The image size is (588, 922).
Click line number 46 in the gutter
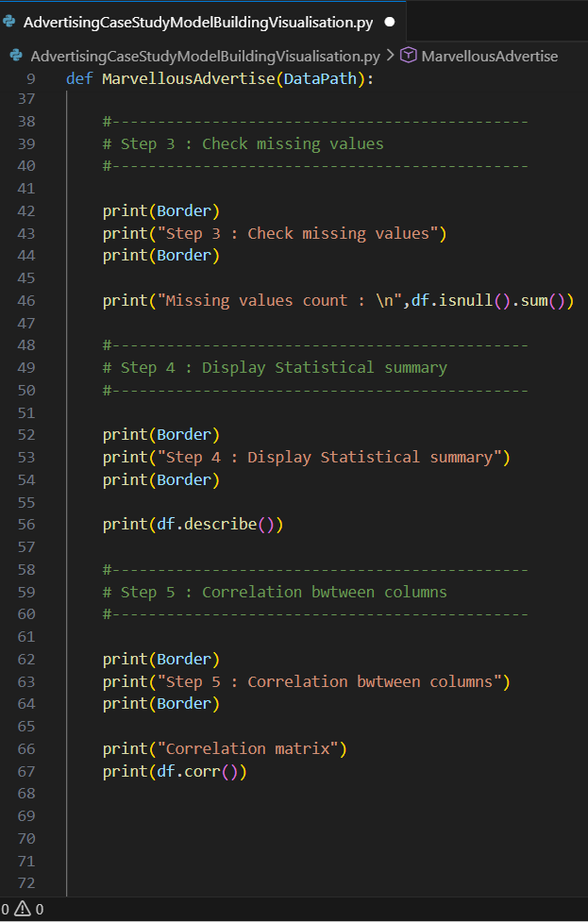click(25, 300)
